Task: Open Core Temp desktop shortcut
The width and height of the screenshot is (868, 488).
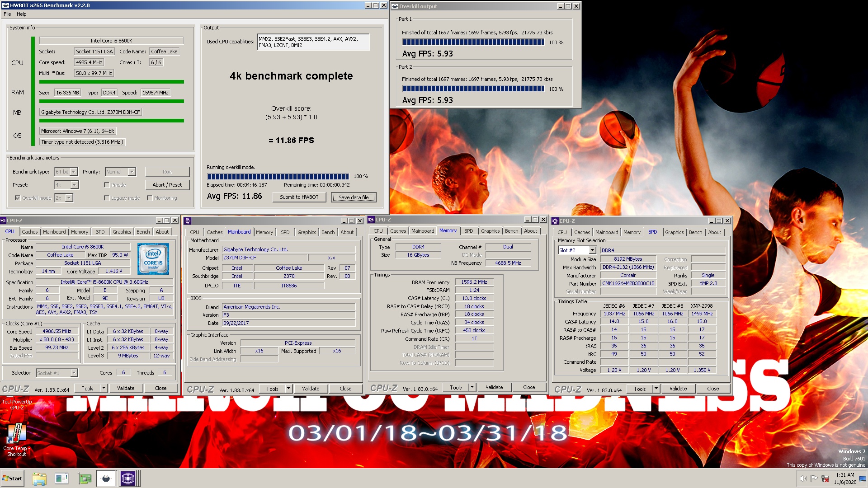Action: point(17,440)
